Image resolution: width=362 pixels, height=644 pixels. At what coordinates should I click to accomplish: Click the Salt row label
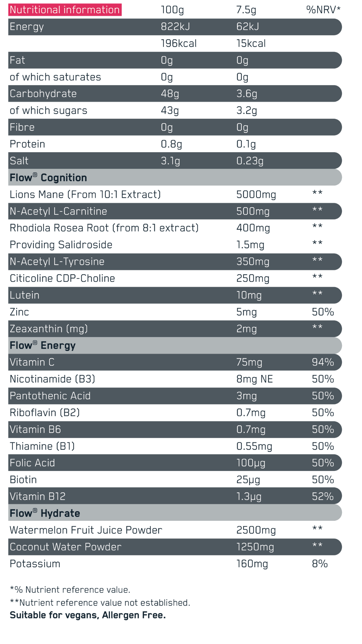(x=19, y=161)
